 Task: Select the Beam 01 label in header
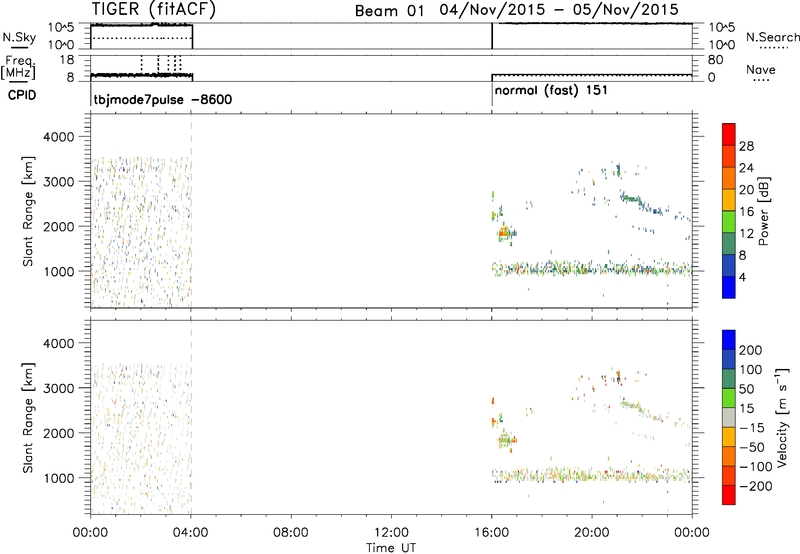point(389,11)
